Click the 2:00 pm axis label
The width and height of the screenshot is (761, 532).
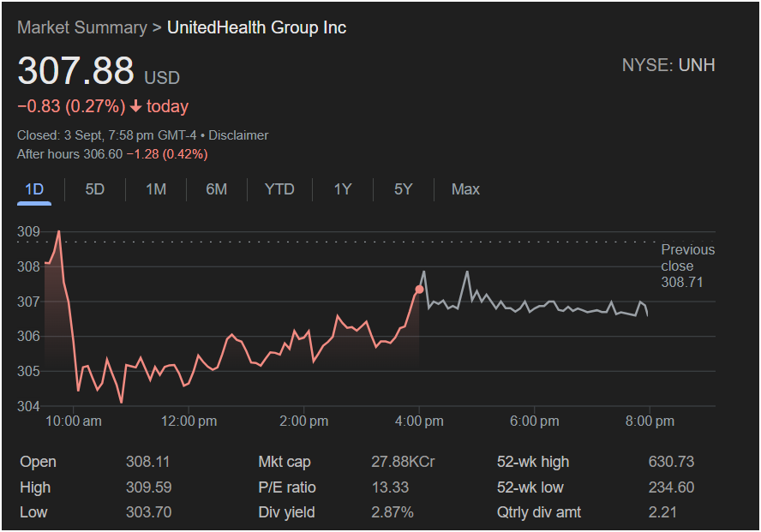click(304, 421)
